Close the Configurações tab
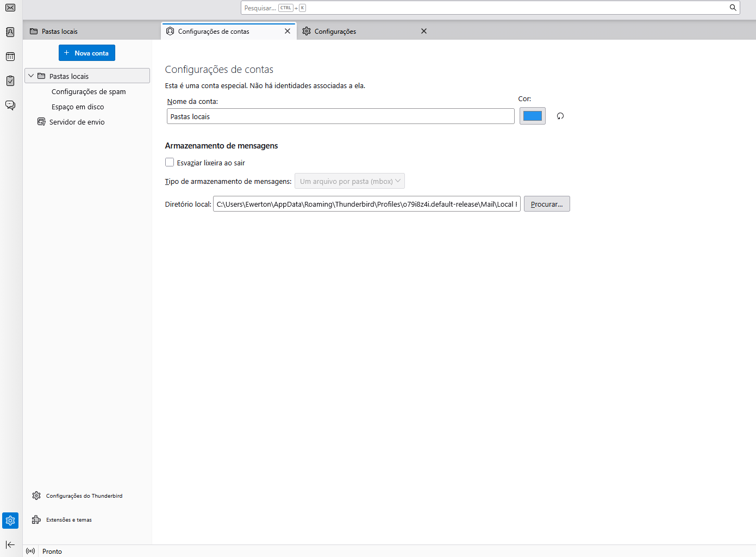The width and height of the screenshot is (756, 557). coord(424,31)
